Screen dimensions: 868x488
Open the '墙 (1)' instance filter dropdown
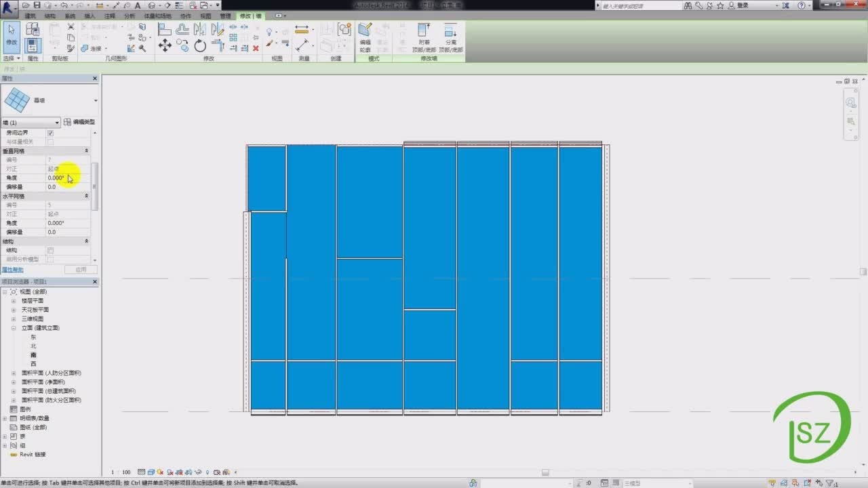tap(31, 123)
